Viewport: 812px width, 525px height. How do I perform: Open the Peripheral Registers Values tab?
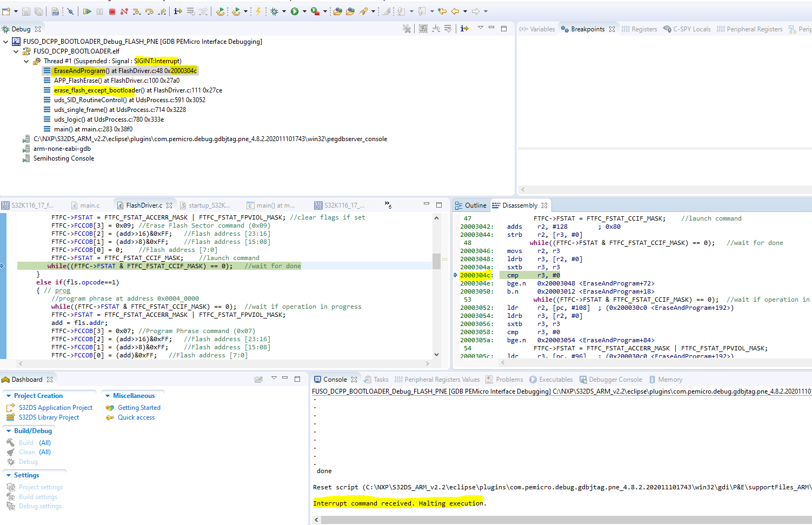click(441, 380)
